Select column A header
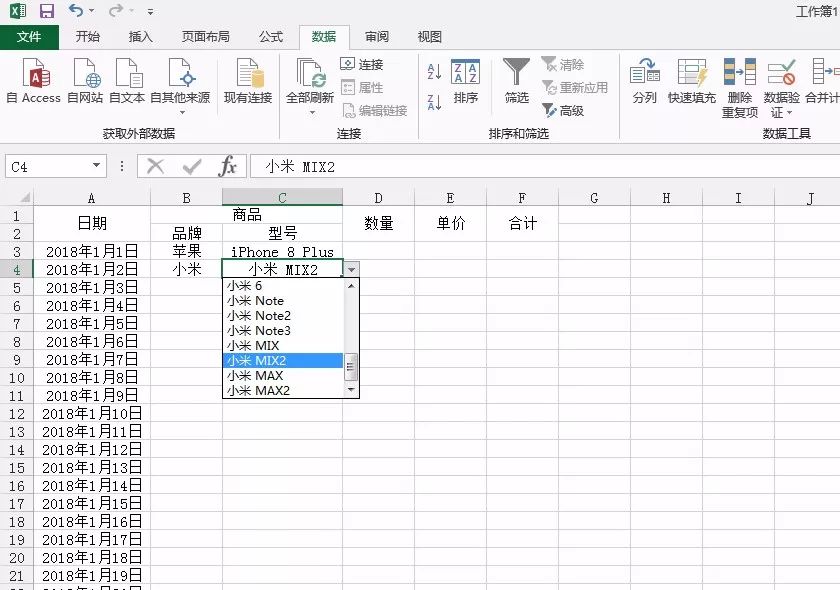This screenshot has width=840, height=590. click(x=92, y=198)
